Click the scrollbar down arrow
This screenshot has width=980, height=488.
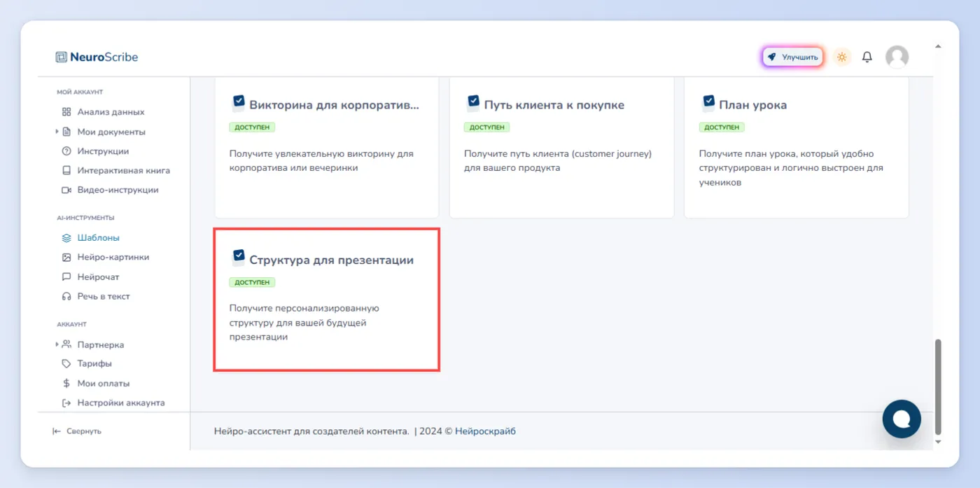click(939, 442)
